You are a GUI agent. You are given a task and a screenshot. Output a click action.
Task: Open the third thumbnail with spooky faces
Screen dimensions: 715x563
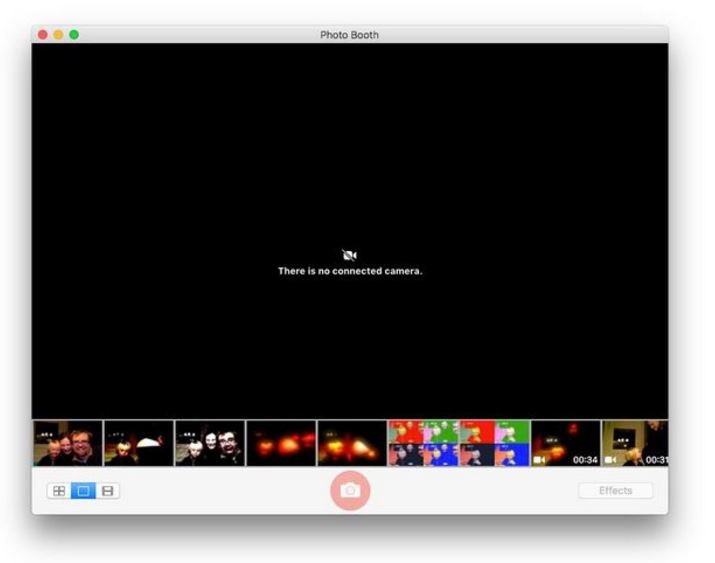pos(210,443)
